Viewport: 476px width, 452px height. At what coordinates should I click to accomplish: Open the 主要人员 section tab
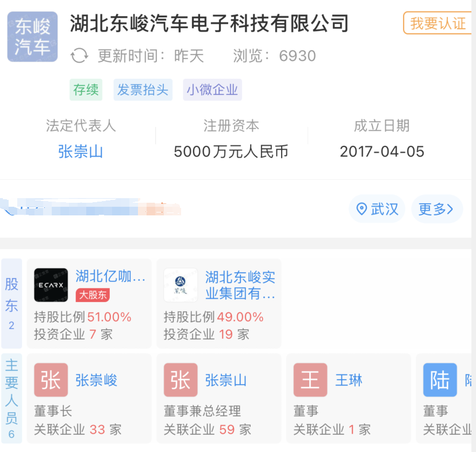tap(11, 399)
